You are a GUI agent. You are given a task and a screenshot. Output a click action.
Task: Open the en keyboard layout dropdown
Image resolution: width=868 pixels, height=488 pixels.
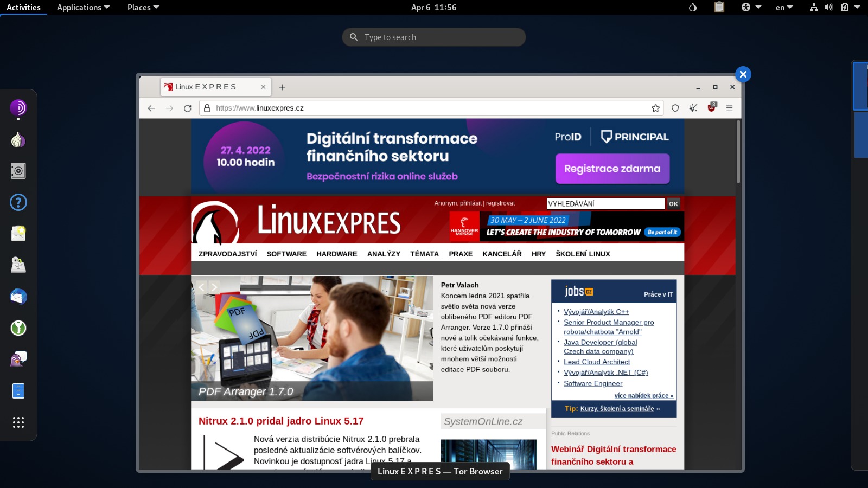point(784,8)
